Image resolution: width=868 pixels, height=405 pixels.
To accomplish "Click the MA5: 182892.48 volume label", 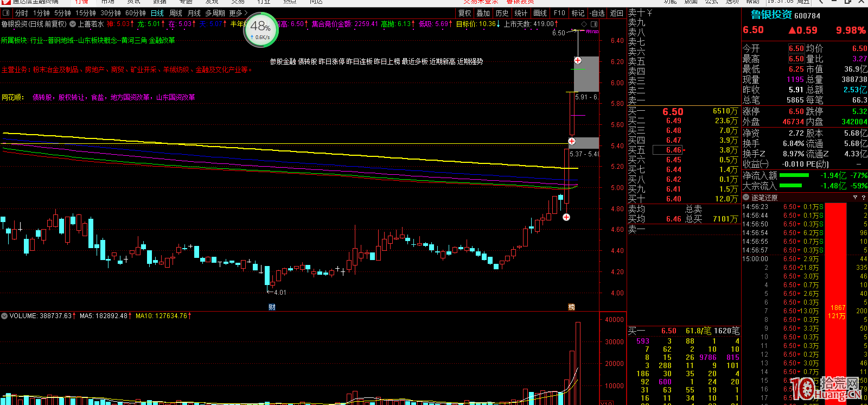I will pyautogui.click(x=106, y=315).
